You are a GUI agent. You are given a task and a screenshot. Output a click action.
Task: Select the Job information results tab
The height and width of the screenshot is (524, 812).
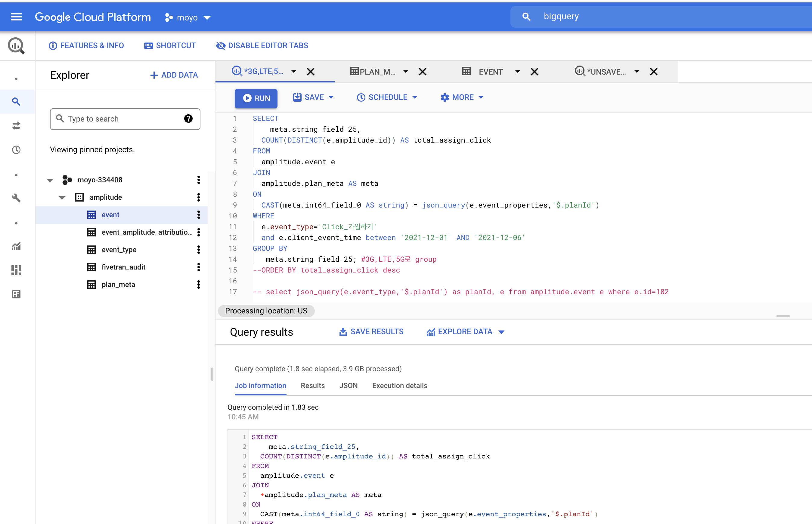260,386
